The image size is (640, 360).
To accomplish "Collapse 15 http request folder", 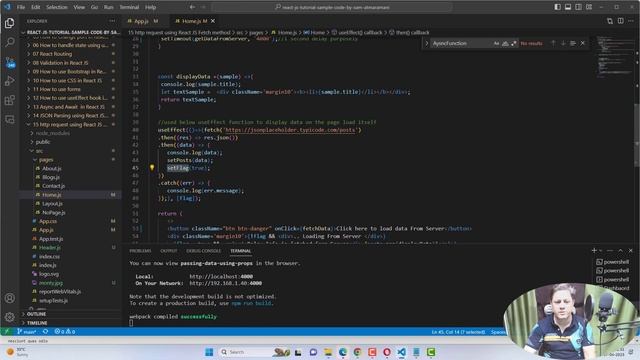I will (x=71, y=124).
